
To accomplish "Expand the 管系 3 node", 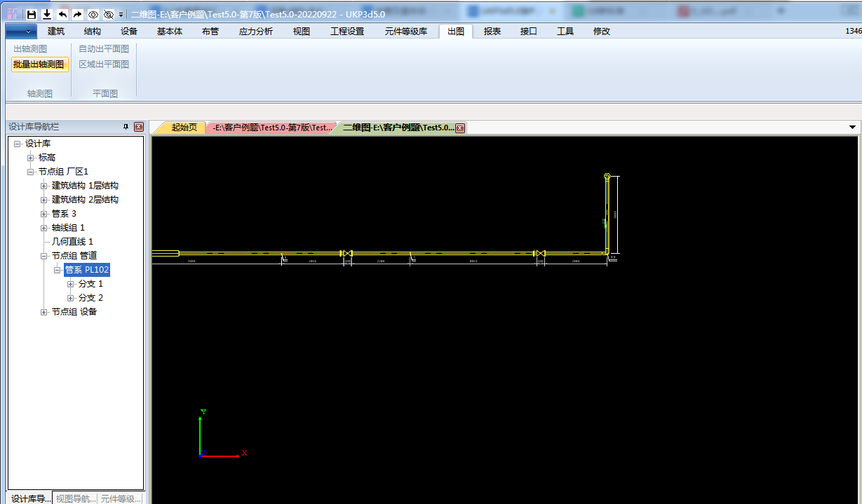I will point(43,214).
